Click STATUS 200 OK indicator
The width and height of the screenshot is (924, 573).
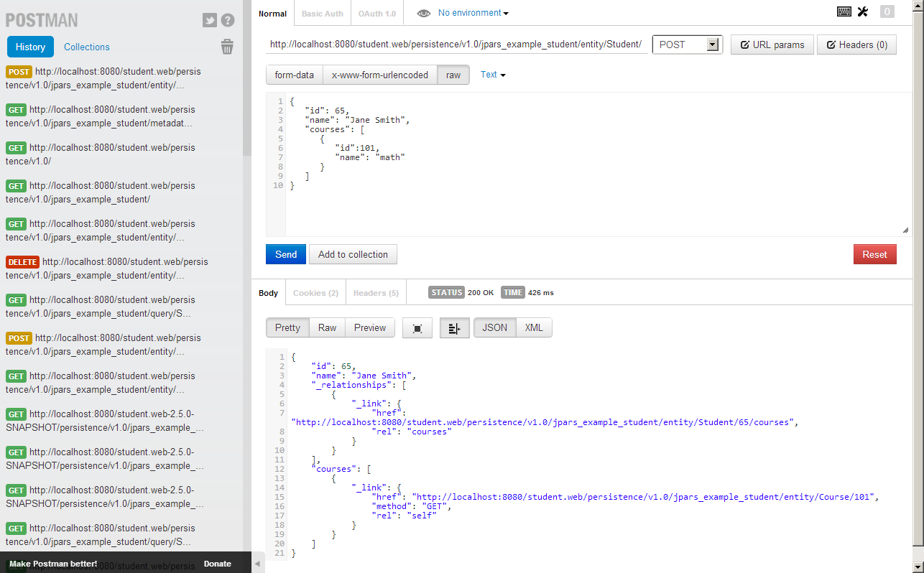(x=461, y=293)
